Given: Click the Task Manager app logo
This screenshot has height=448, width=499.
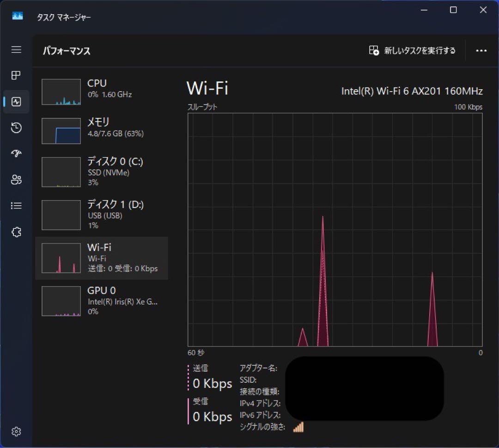Looking at the screenshot, I should pyautogui.click(x=17, y=15).
